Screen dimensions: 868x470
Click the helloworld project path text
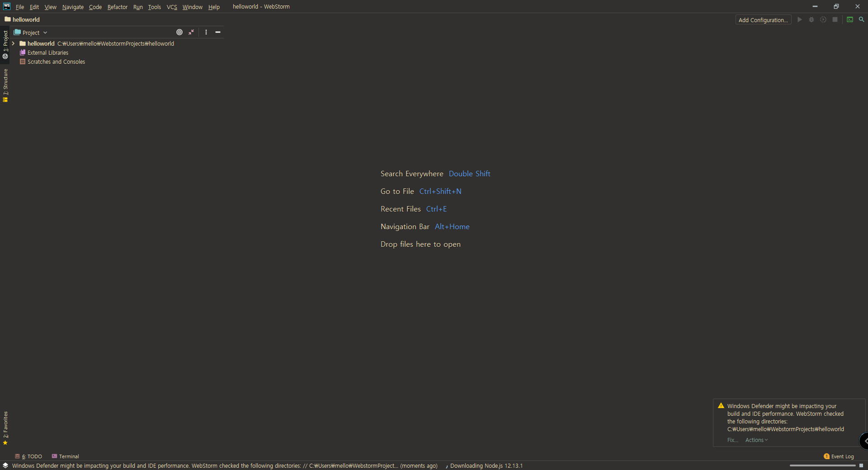point(116,43)
